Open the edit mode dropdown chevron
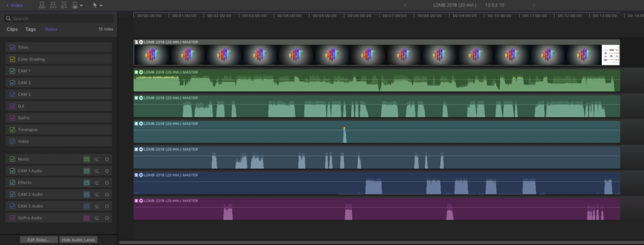Screen dimensions: 644x245 (81, 6)
